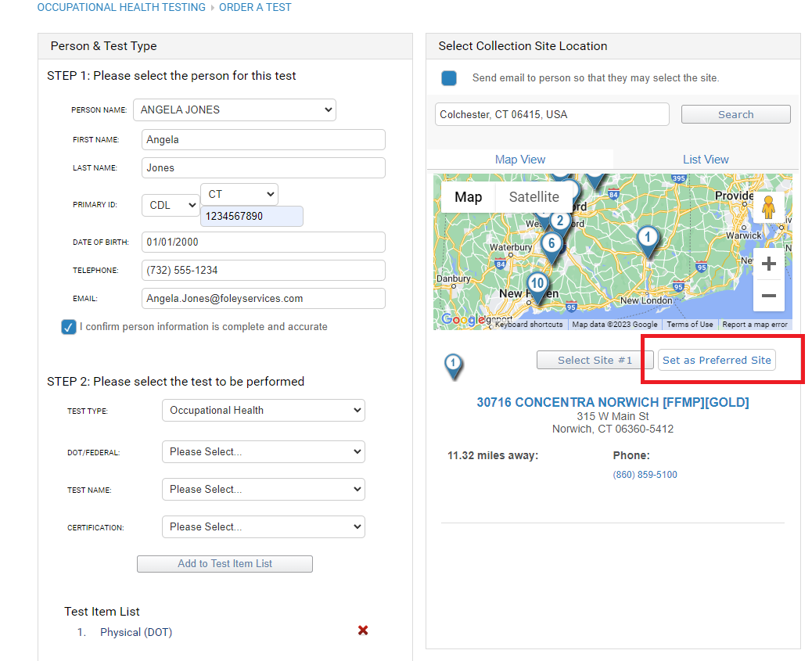Focus the Date of Birth field
812x661 pixels.
264,242
